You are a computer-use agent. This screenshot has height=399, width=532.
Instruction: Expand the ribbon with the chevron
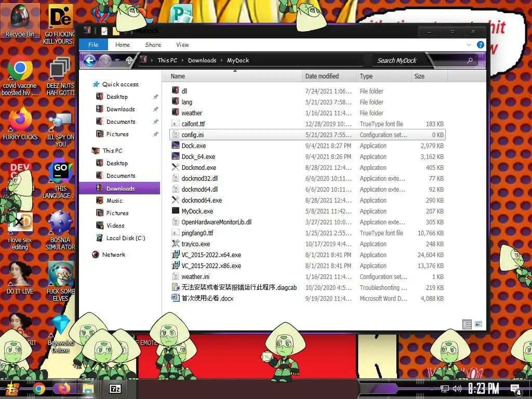tap(469, 45)
